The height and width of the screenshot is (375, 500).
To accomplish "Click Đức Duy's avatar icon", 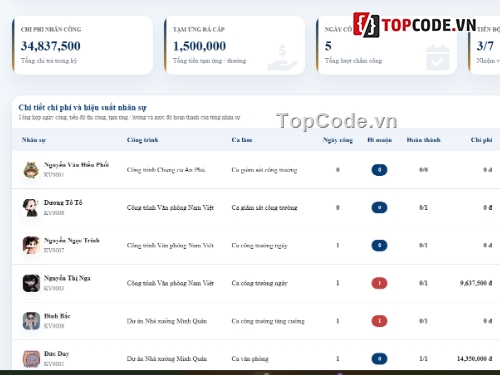I will [x=31, y=359].
